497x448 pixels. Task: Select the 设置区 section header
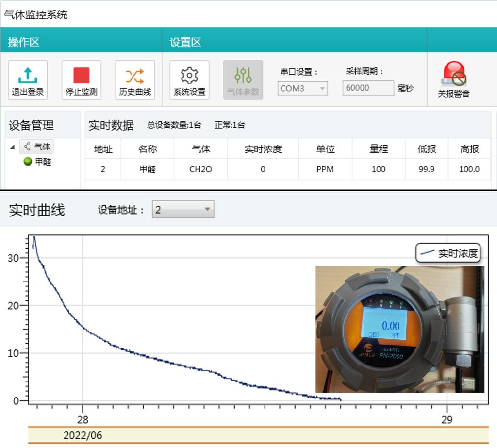click(x=185, y=42)
